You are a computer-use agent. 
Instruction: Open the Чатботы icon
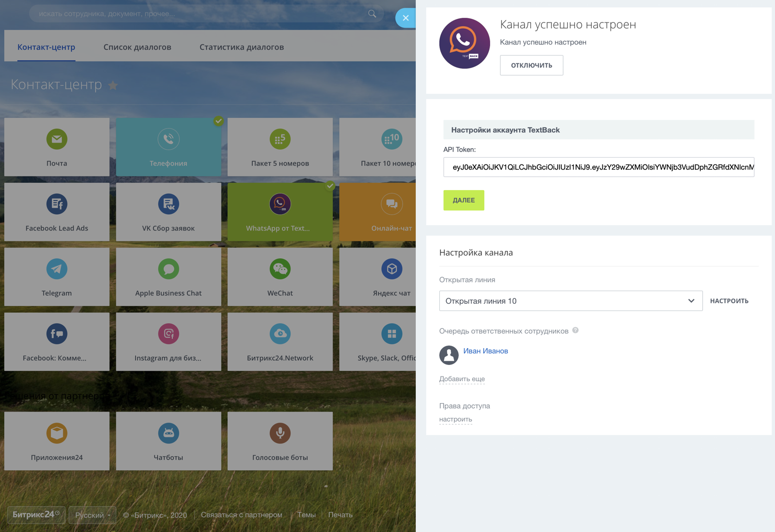168,433
